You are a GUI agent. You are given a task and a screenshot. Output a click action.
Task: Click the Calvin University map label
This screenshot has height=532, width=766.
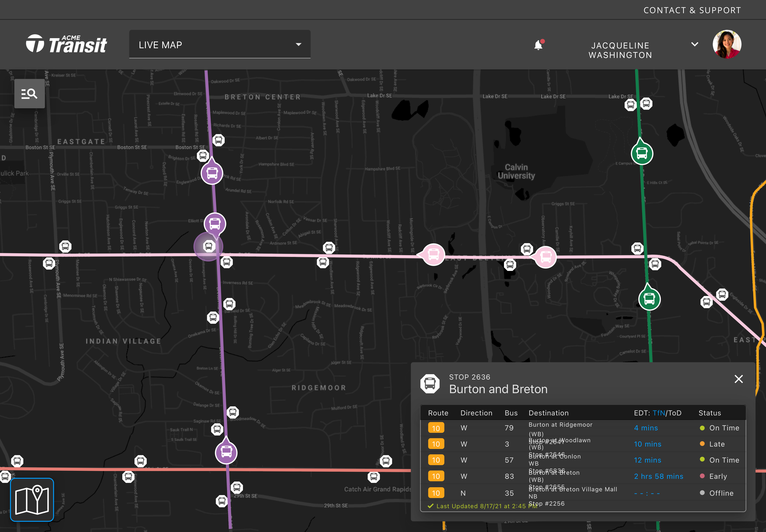coord(516,171)
